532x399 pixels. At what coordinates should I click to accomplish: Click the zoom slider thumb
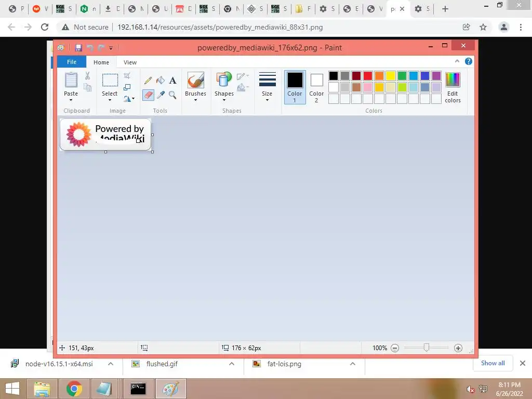click(427, 348)
